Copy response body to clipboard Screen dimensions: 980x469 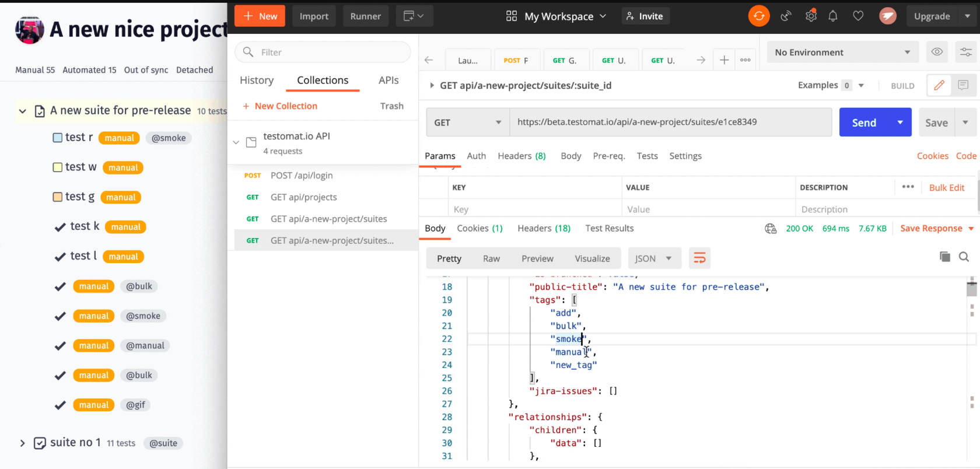click(945, 257)
